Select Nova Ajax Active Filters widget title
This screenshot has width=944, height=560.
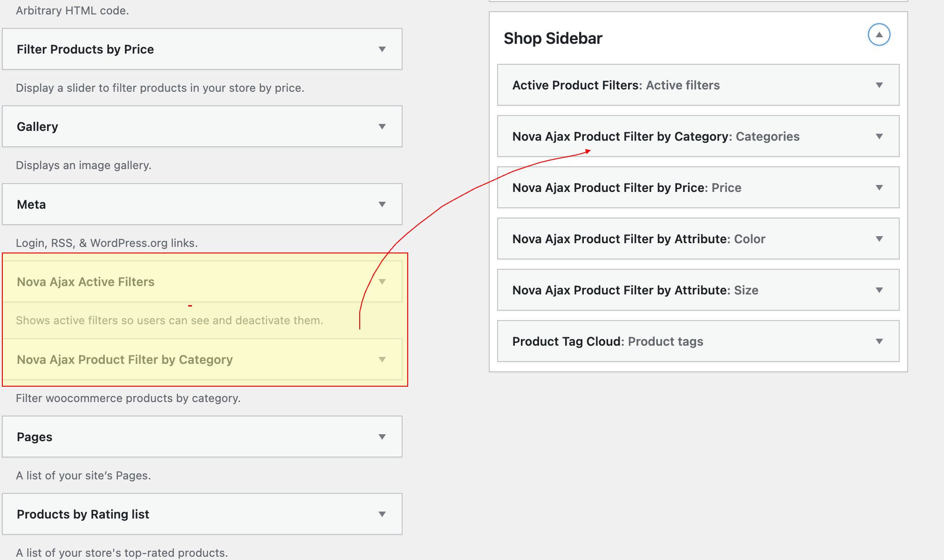(x=85, y=282)
